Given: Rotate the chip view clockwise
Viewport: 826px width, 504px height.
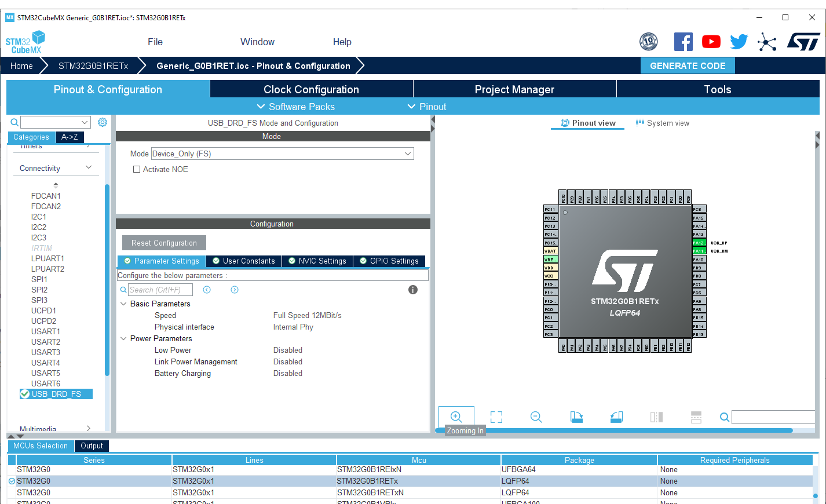Looking at the screenshot, I should 576,417.
